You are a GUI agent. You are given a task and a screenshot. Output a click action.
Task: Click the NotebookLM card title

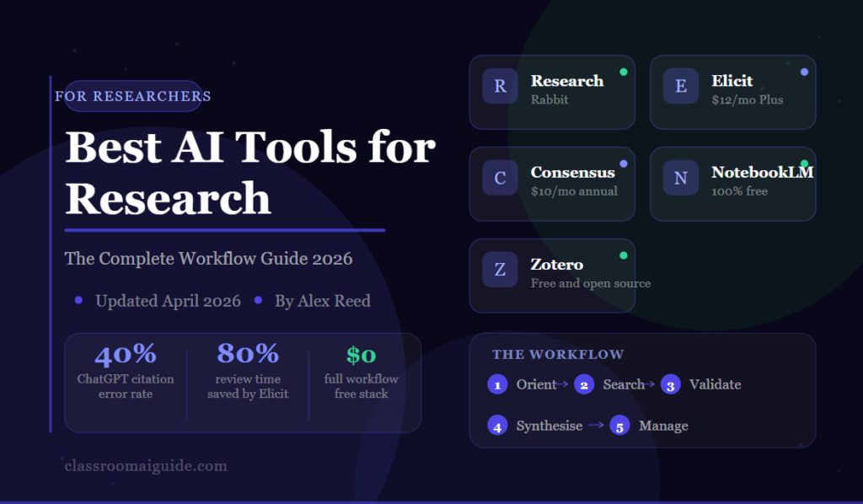click(762, 173)
